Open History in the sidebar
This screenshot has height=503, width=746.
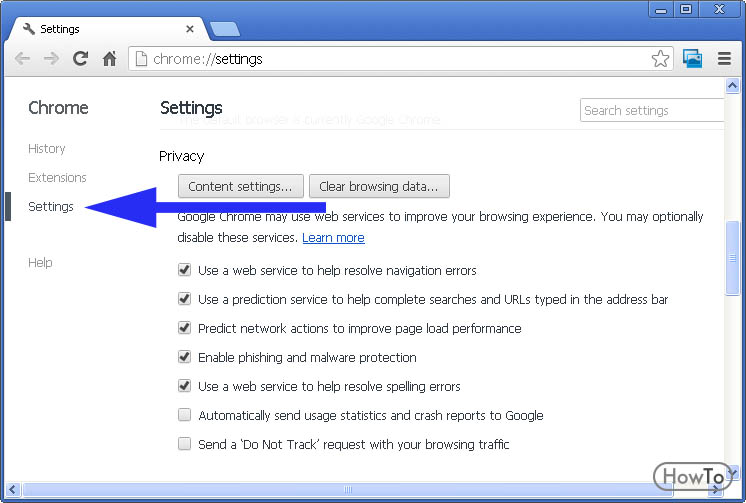coord(47,149)
